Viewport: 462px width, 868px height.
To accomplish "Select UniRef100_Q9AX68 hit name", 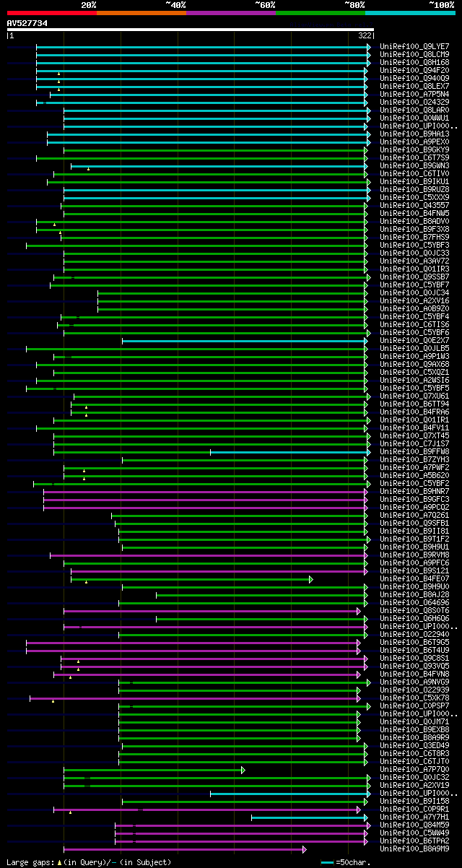I will tap(414, 364).
